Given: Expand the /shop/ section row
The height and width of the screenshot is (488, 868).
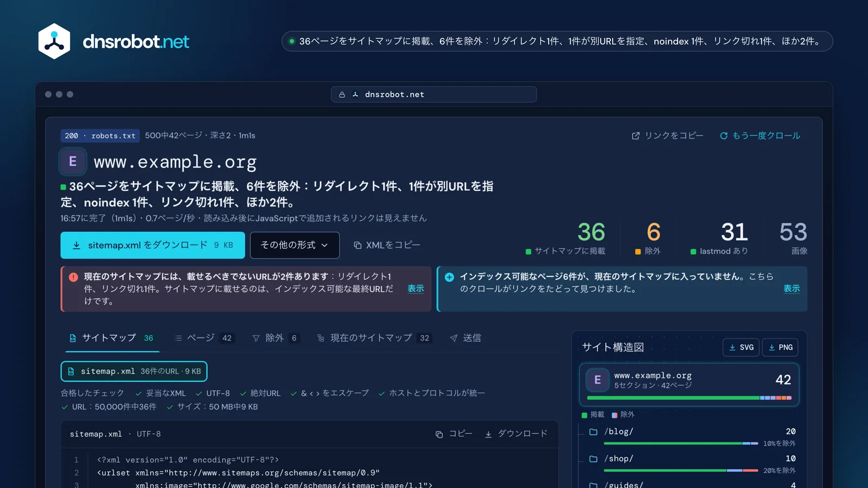Looking at the screenshot, I should point(693,464).
